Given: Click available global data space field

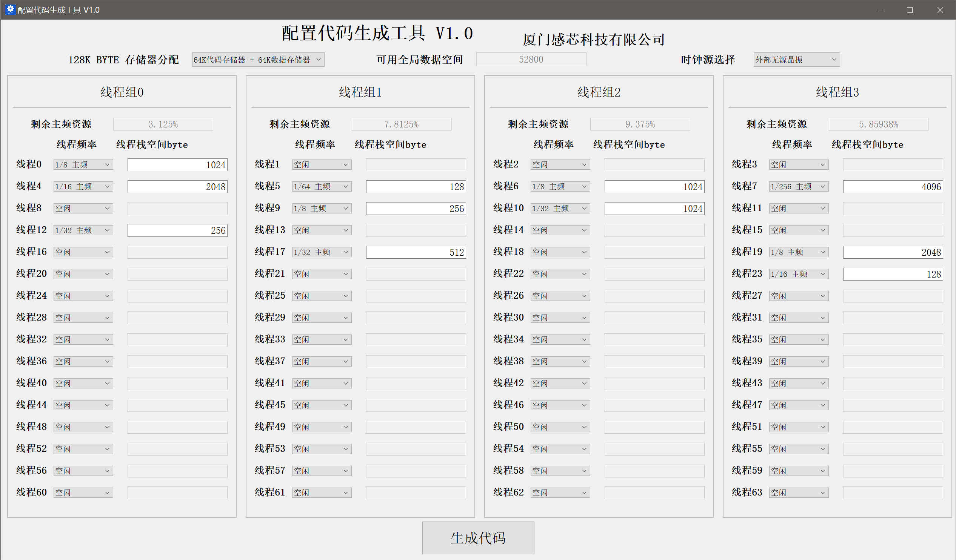Looking at the screenshot, I should (x=531, y=59).
